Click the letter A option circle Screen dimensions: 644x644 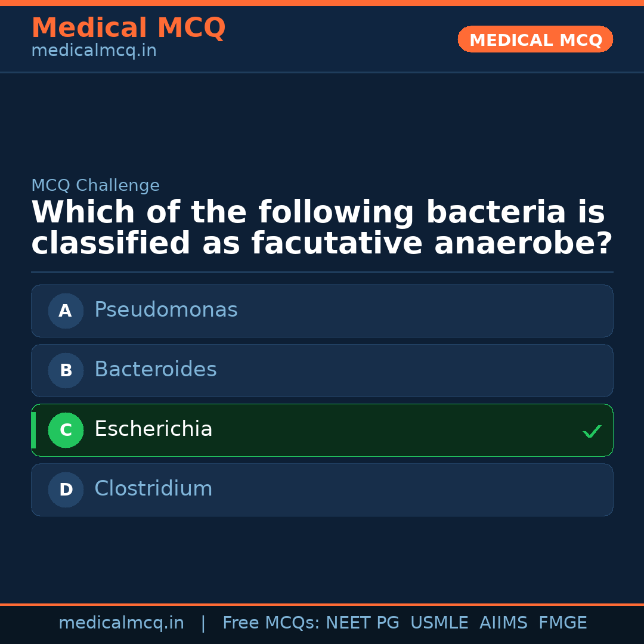[66, 311]
